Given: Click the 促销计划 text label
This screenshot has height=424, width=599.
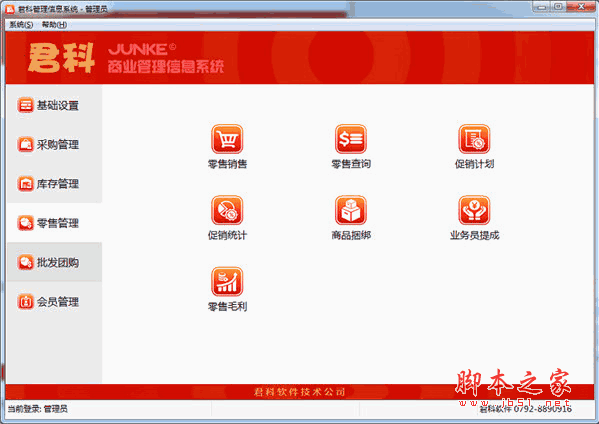Looking at the screenshot, I should pos(474,164).
